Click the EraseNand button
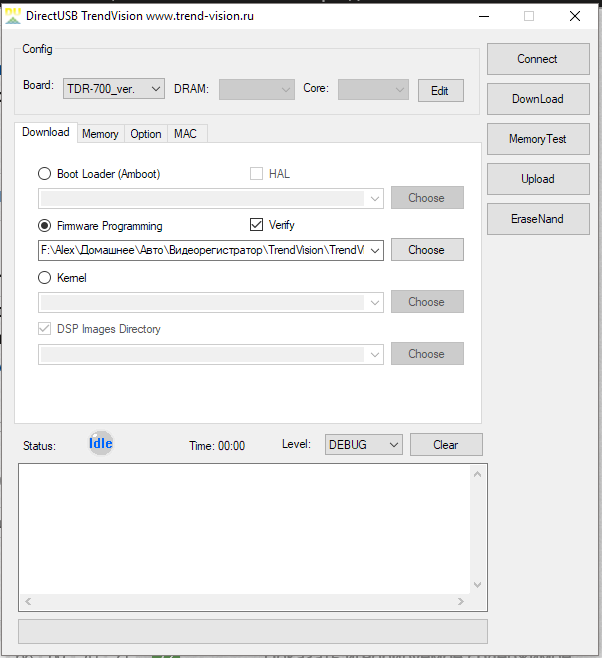Image resolution: width=602 pixels, height=658 pixels. click(537, 219)
